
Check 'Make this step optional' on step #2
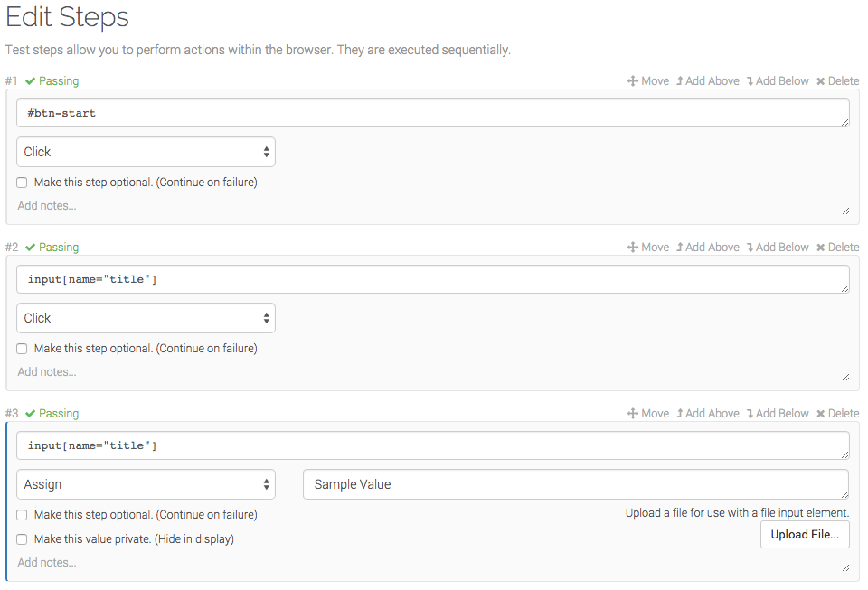point(22,348)
